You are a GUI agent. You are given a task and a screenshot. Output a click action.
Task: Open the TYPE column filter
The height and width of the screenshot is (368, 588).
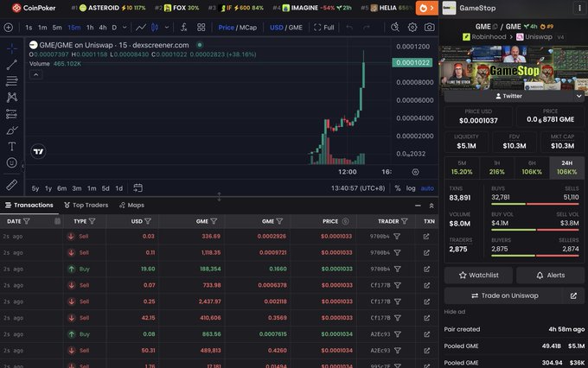93,221
